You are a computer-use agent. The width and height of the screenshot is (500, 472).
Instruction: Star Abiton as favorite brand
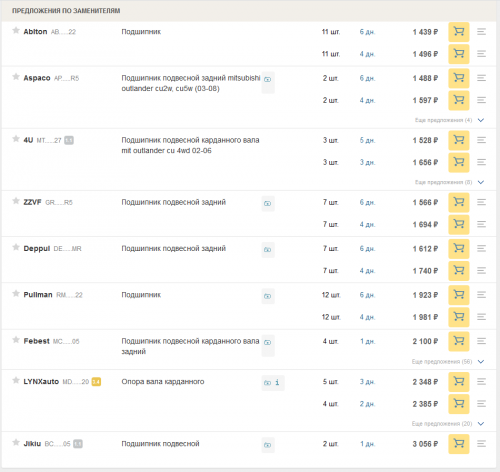16,31
